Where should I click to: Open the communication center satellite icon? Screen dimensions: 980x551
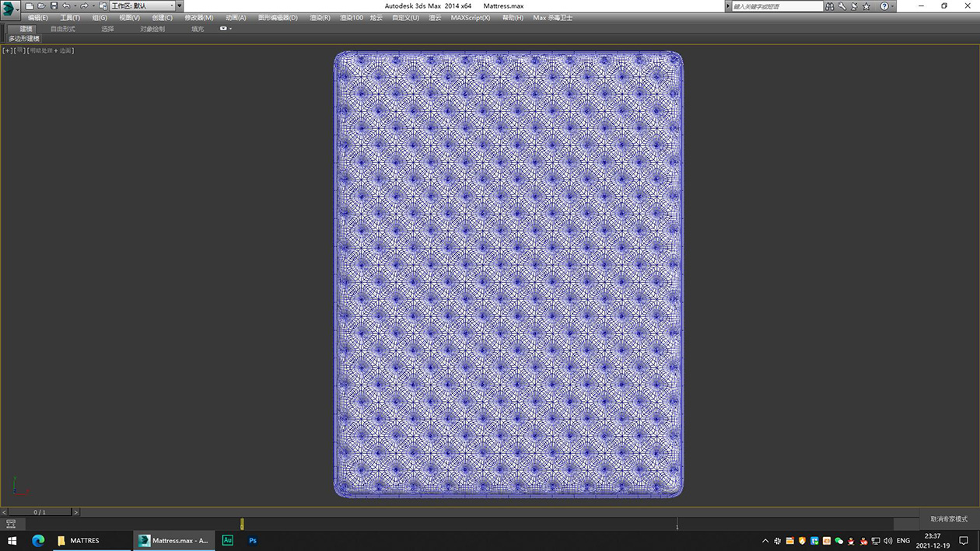[x=854, y=6]
